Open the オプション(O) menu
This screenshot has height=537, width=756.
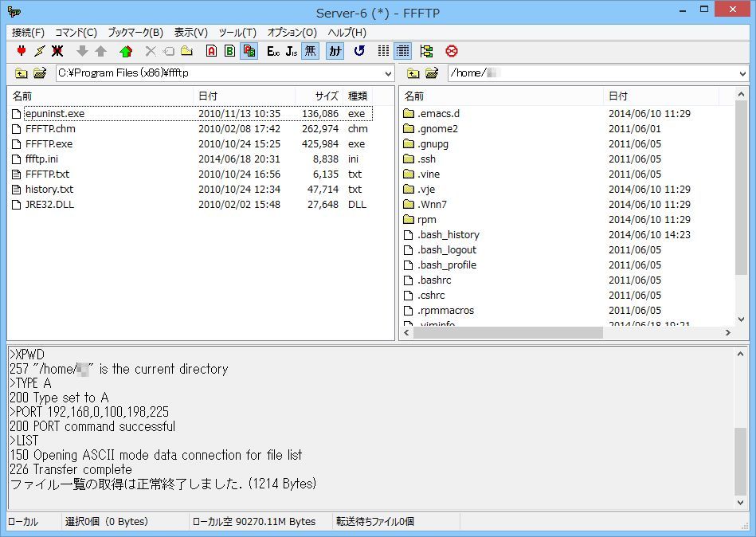point(292,33)
